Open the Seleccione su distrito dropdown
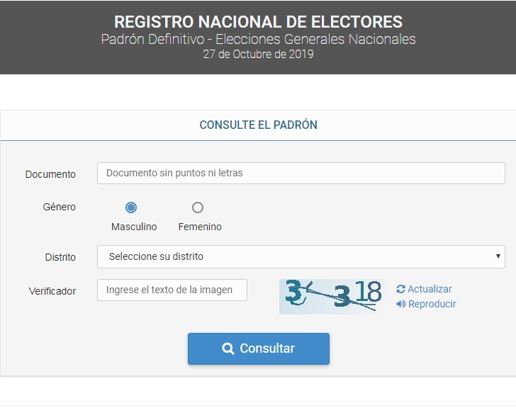This screenshot has width=516, height=420. (301, 256)
